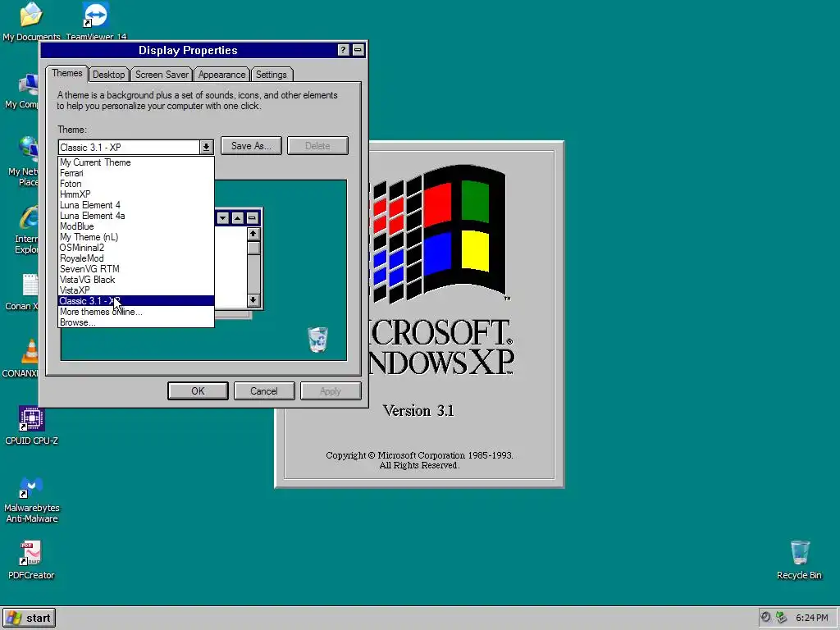Click the Windows flag on the start button
Image resolution: width=840 pixels, height=630 pixels.
pyautogui.click(x=13, y=618)
